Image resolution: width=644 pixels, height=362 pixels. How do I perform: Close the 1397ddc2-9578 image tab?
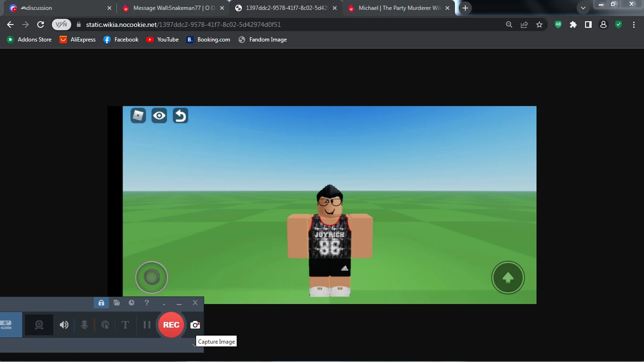pos(335,8)
